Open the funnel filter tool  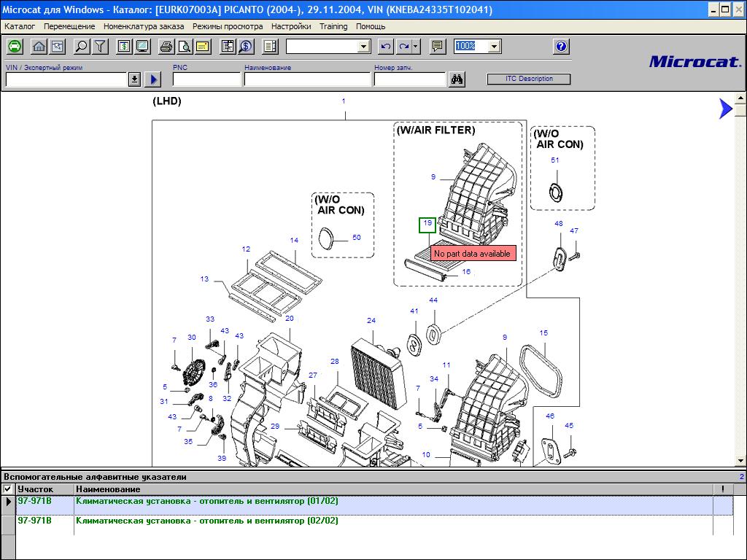tap(100, 47)
